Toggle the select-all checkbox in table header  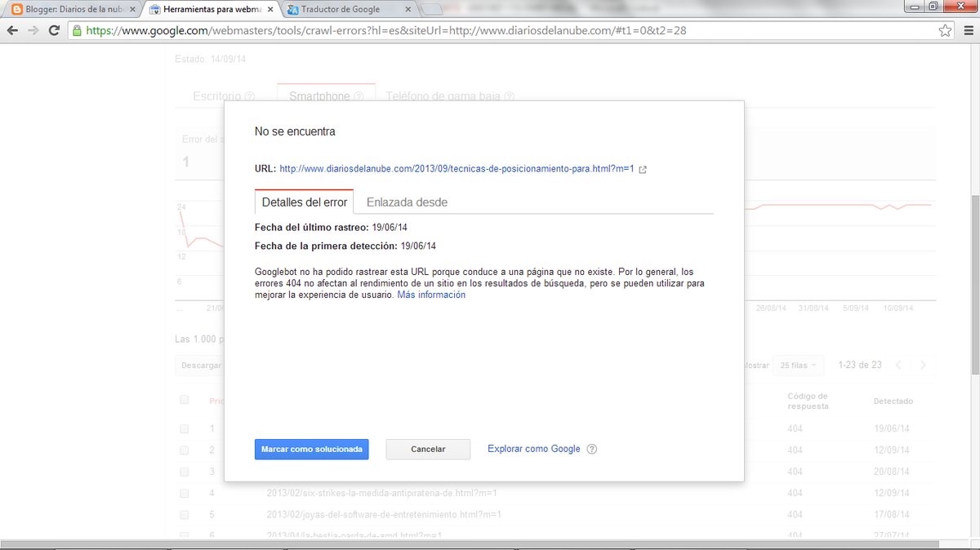(x=184, y=400)
